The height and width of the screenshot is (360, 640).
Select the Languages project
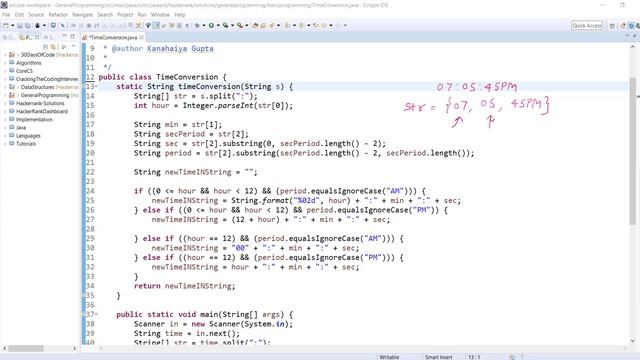tap(28, 136)
